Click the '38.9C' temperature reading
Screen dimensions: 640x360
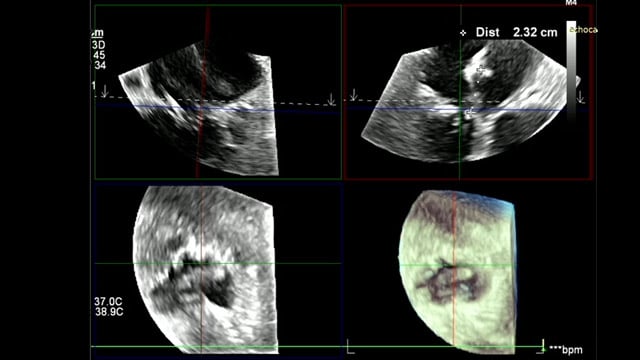click(x=109, y=312)
